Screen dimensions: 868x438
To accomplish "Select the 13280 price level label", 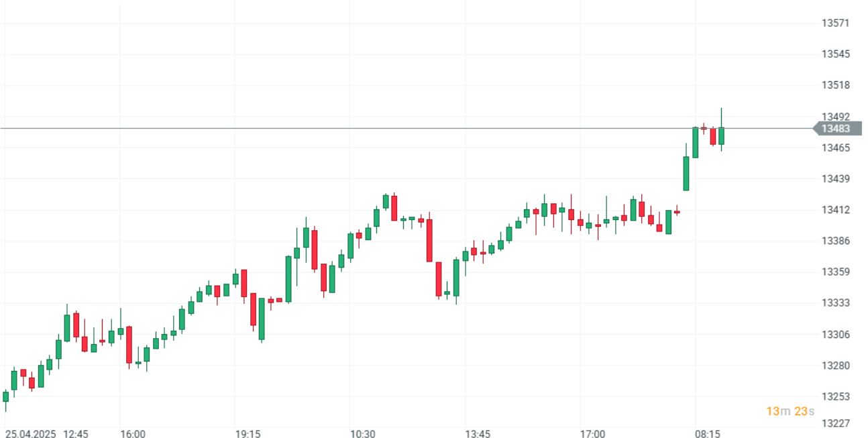I will pyautogui.click(x=835, y=366).
